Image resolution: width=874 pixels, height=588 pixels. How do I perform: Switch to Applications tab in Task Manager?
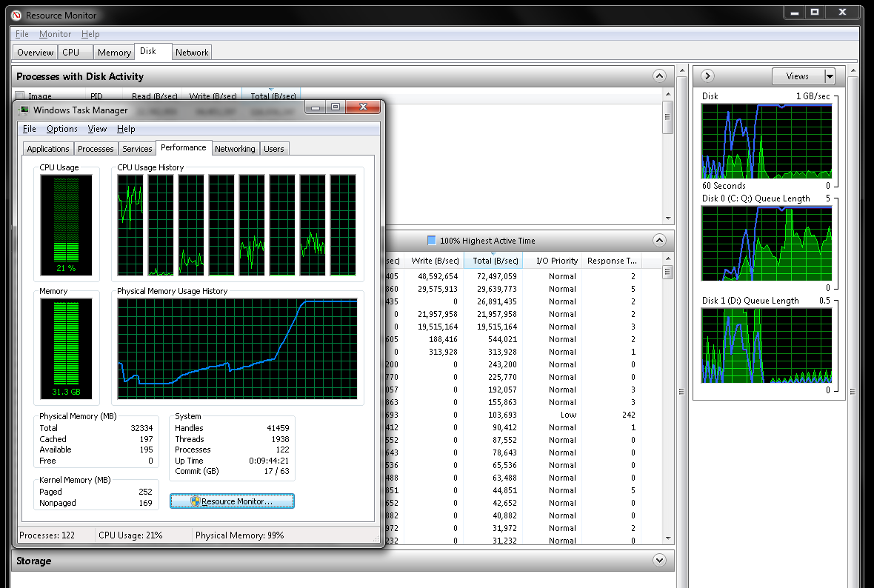(48, 149)
